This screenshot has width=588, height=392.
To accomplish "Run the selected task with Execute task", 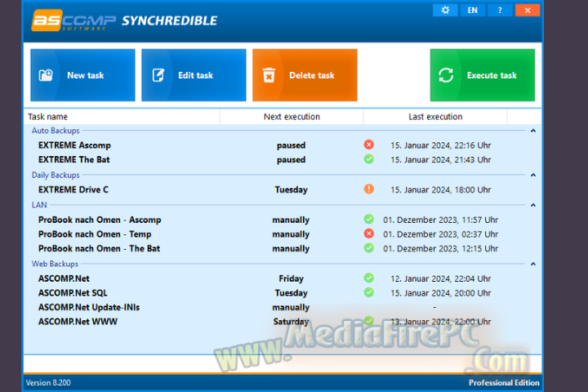I will click(x=483, y=75).
